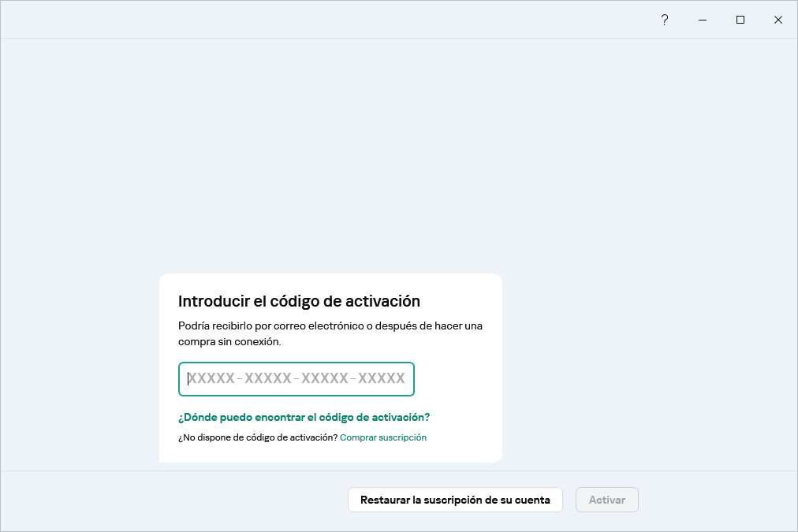Maximize the activation window
This screenshot has width=798, height=532.
click(740, 20)
